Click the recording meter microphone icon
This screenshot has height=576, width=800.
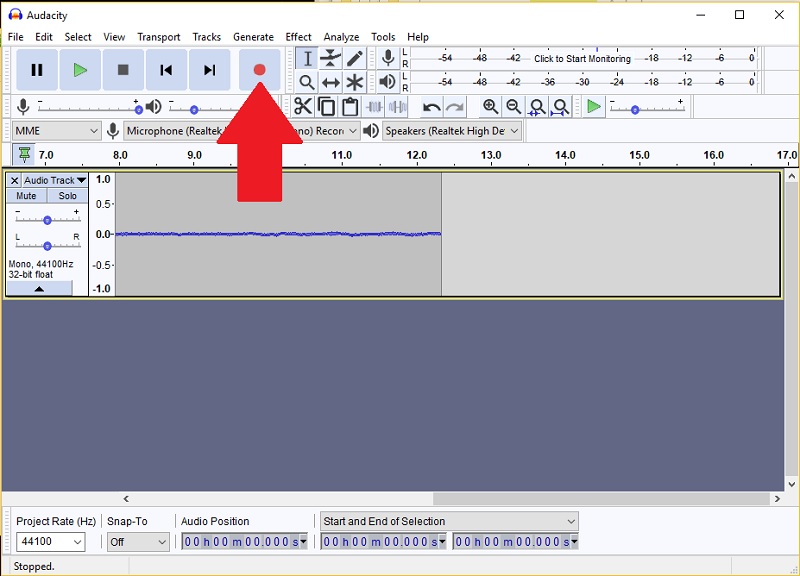(388, 58)
